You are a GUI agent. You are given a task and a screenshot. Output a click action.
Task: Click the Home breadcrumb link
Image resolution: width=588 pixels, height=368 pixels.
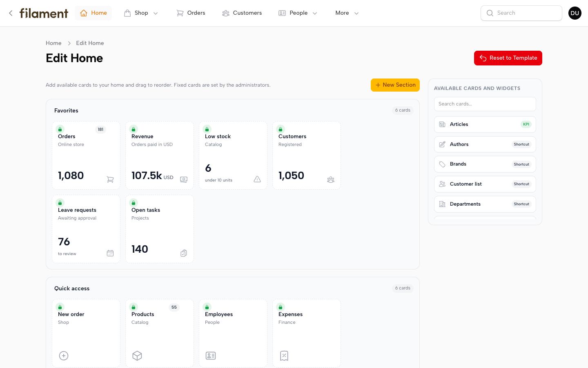[53, 43]
